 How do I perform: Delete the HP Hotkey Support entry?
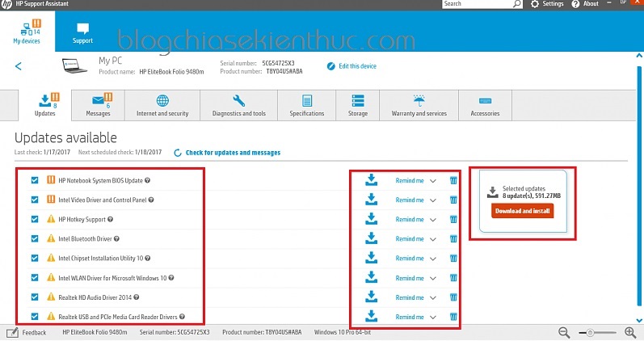(x=453, y=220)
